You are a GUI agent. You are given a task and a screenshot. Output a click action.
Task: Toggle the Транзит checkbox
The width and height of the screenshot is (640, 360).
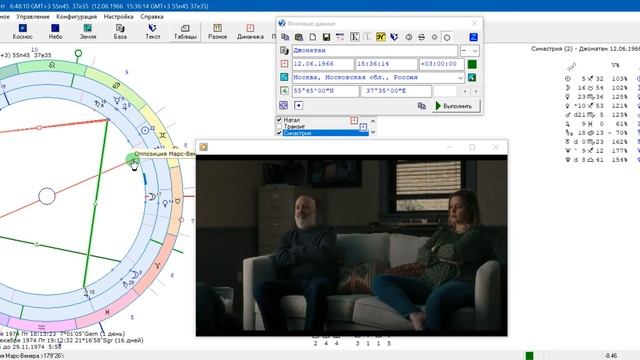(279, 126)
